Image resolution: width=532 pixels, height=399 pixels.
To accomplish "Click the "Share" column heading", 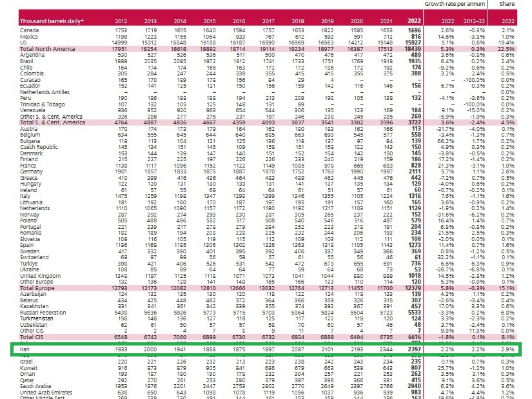I will pos(507,3).
